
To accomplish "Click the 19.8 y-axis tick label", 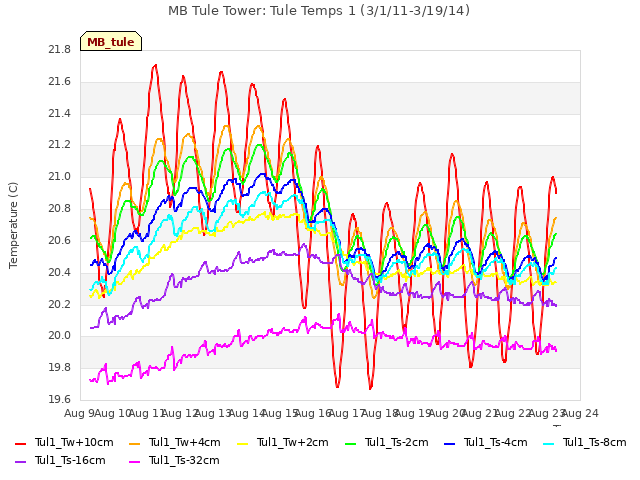I will [60, 368].
